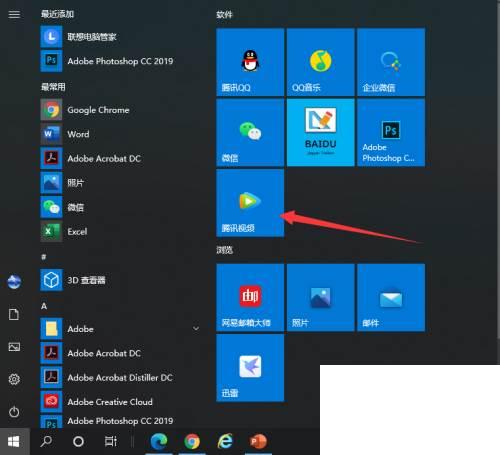500x455 pixels.
Task: Open the 邮件 tile
Action: pos(391,298)
